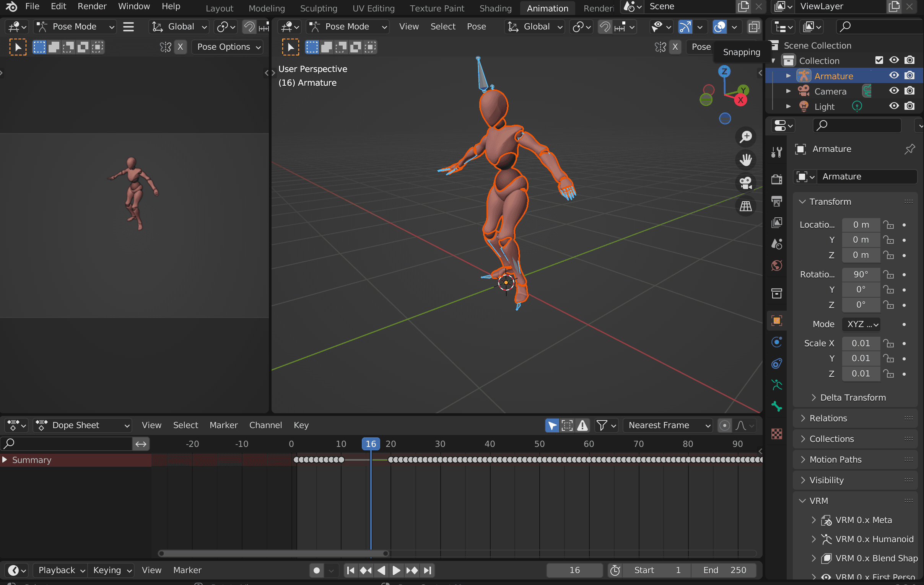This screenshot has width=924, height=585.
Task: Toggle X-ray in main viewport
Action: pyautogui.click(x=754, y=26)
